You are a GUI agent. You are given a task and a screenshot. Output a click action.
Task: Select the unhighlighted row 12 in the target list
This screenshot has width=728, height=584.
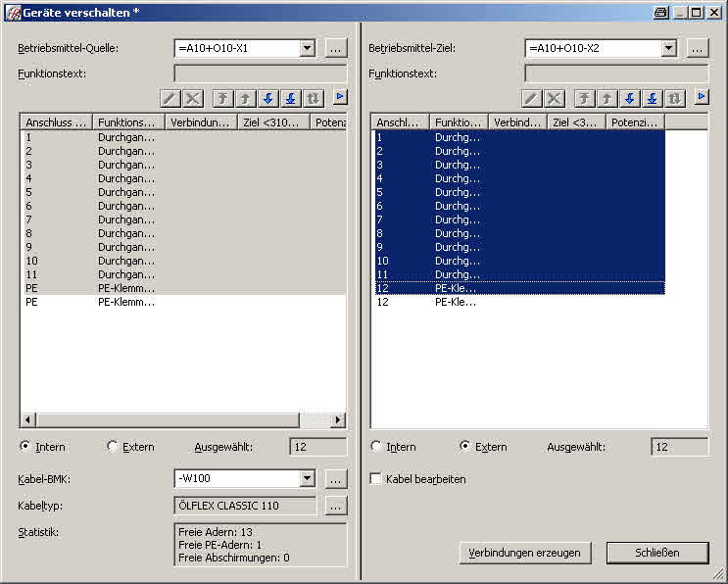519,302
